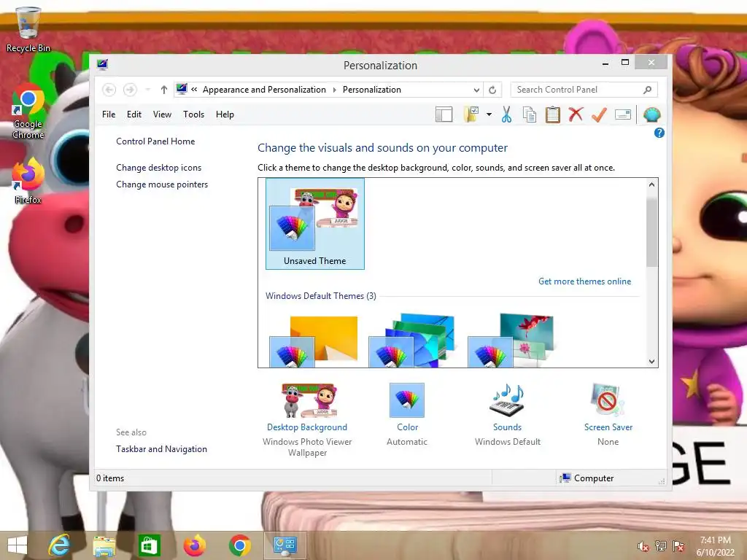Open the View menu
This screenshot has height=560, width=747.
coord(162,114)
